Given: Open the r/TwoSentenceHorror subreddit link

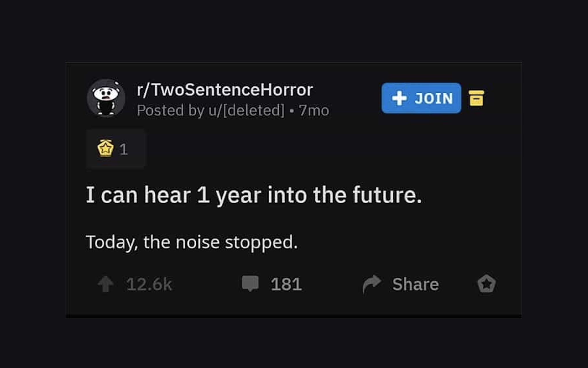Looking at the screenshot, I should [x=225, y=90].
